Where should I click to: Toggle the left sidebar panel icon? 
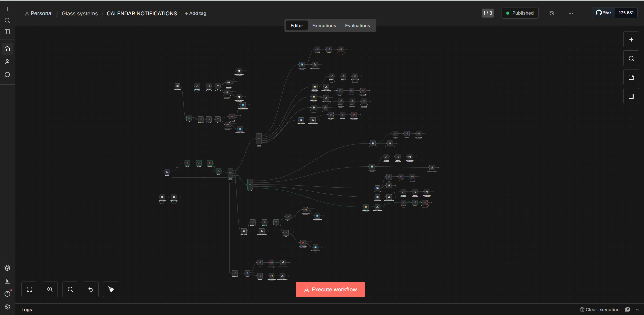click(7, 32)
